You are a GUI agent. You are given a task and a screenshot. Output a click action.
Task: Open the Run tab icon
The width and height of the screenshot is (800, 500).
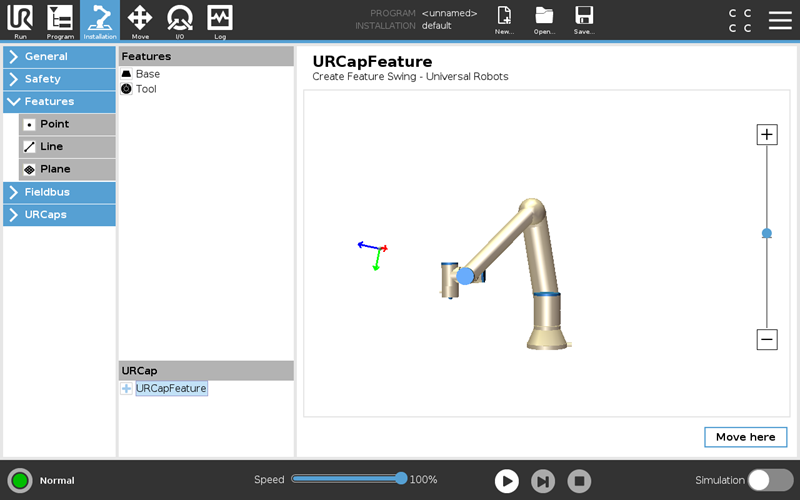click(20, 20)
